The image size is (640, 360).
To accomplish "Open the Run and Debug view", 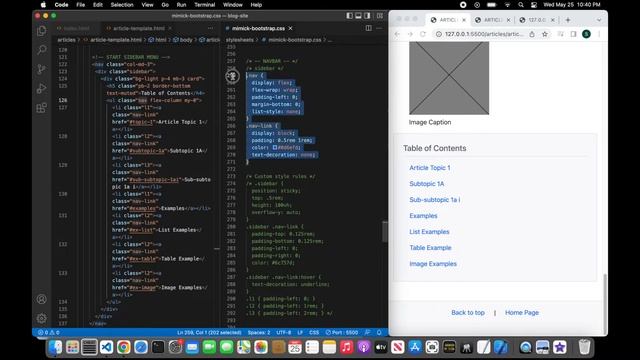I will (42, 89).
